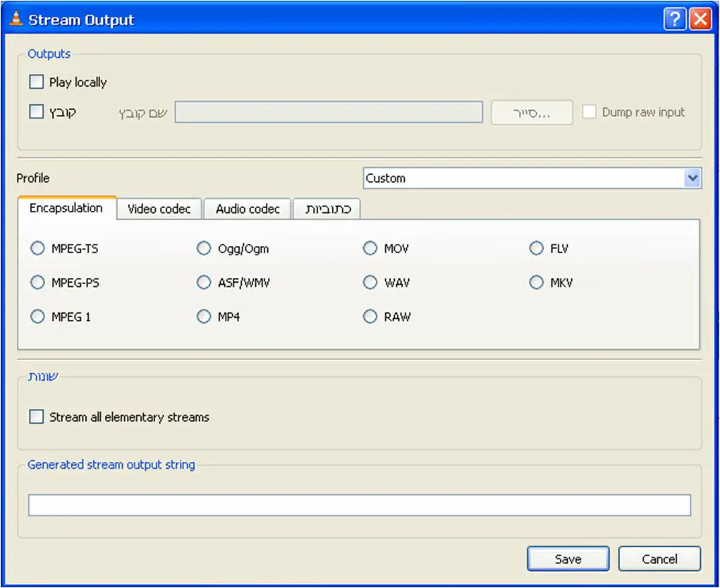Pick the Ogg/Ogm radio button

[204, 249]
